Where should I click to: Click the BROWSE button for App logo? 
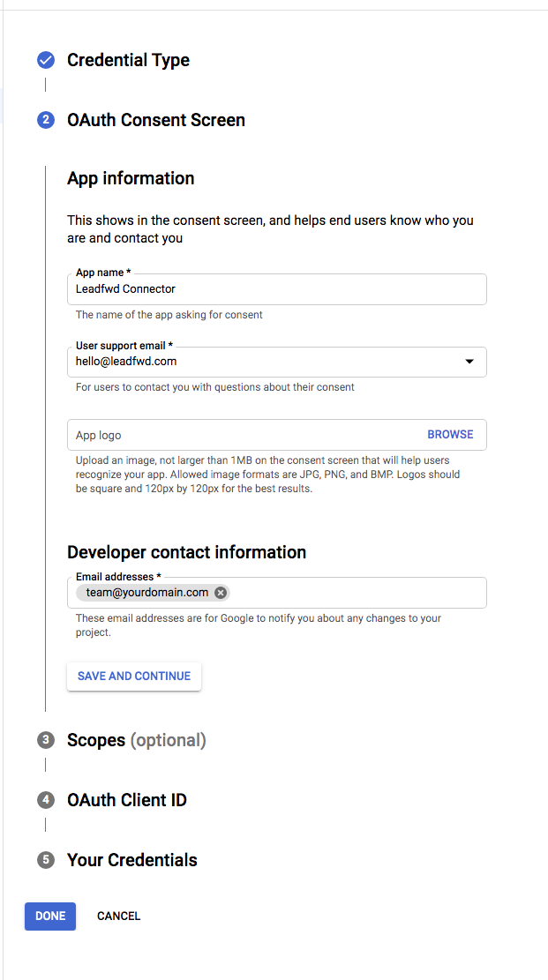[x=450, y=434]
